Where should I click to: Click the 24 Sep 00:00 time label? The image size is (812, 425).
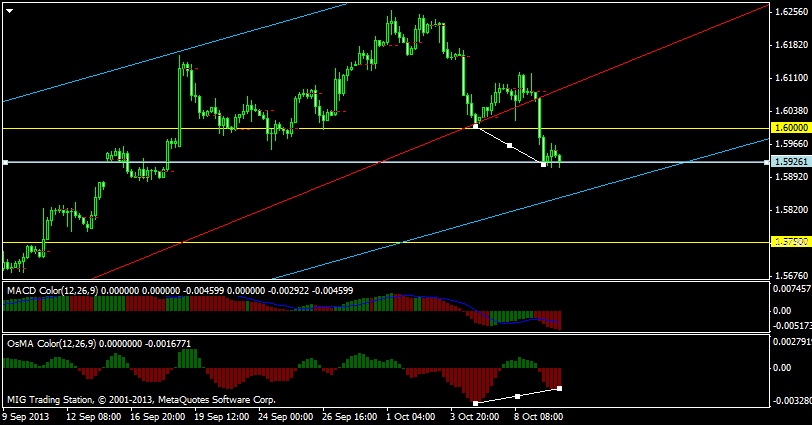(x=286, y=417)
